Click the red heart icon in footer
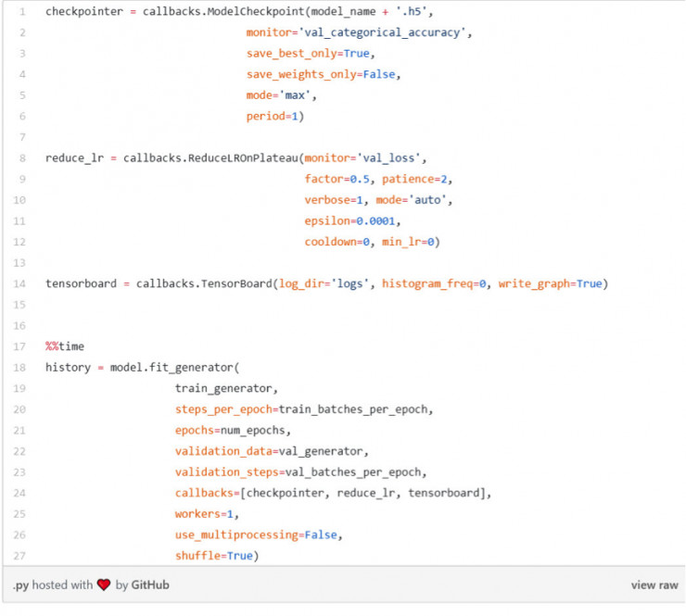The height and width of the screenshot is (616, 686). pos(104,585)
